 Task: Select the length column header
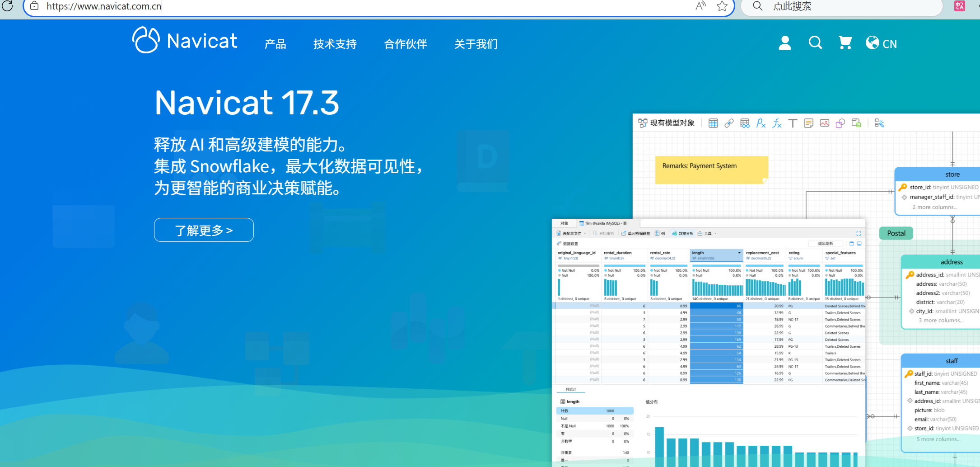(716, 255)
